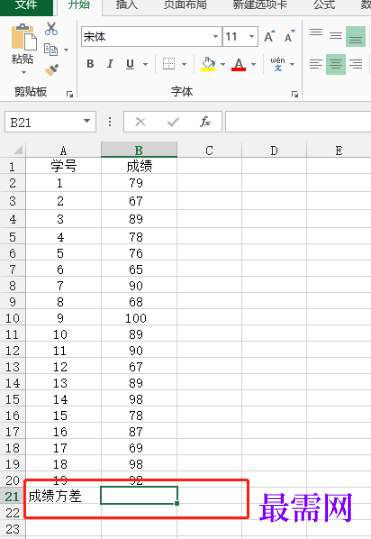Switch to 插入 Insert tab
Screen dimensions: 371x539
pyautogui.click(x=127, y=6)
